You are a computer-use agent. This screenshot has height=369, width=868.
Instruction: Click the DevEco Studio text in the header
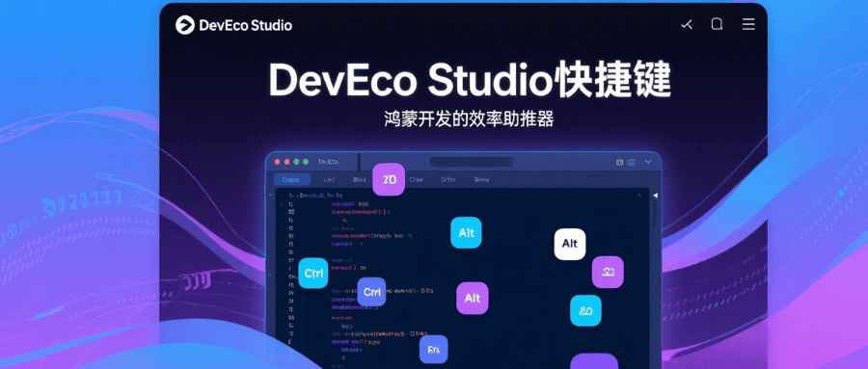[x=245, y=25]
